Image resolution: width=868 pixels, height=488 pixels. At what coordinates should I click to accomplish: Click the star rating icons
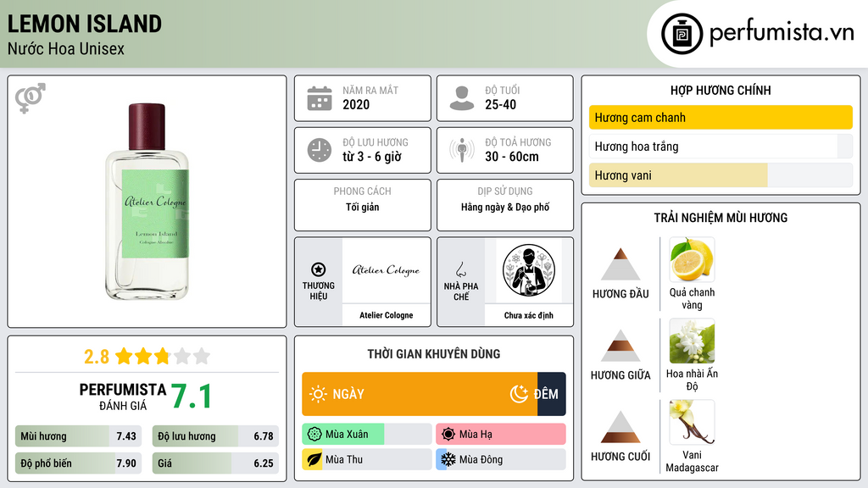[163, 356]
